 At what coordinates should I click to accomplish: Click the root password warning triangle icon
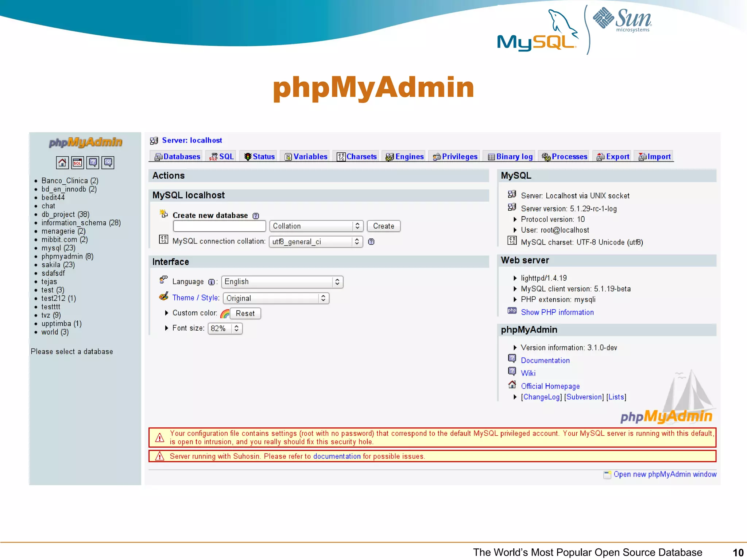(160, 437)
